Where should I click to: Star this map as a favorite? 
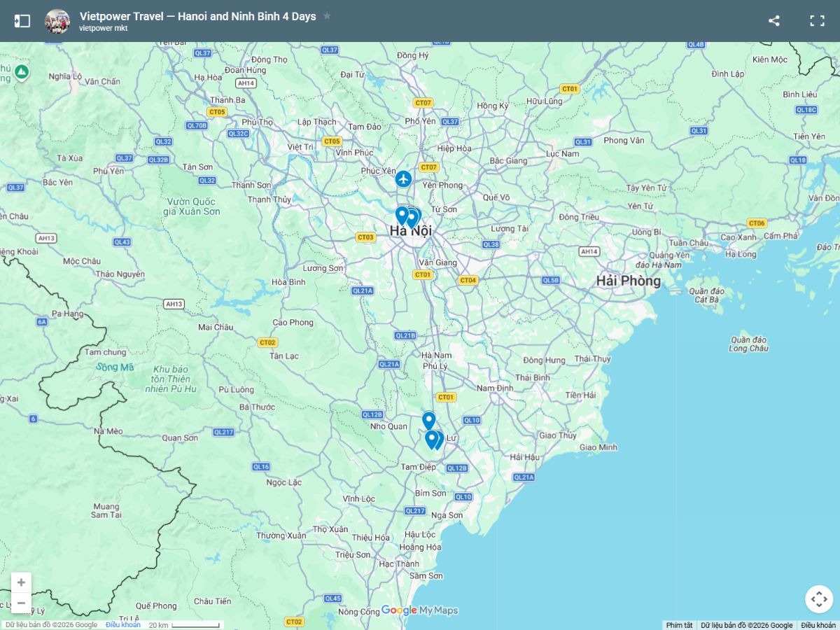327,16
